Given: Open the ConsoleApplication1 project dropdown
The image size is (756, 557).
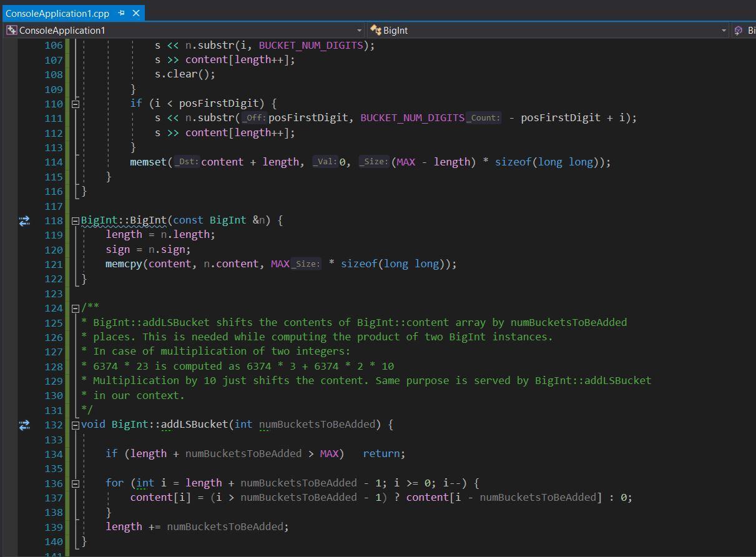Looking at the screenshot, I should (359, 30).
